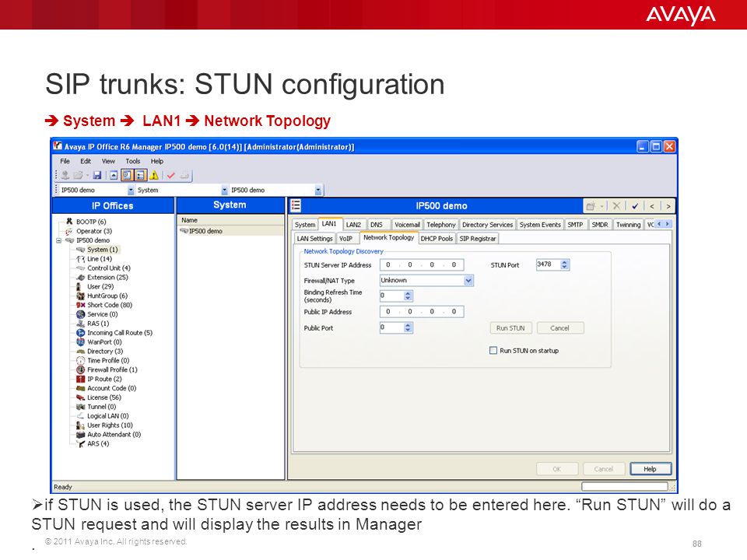
Task: Click the collapse all groups toolbar icon
Action: pos(114,176)
